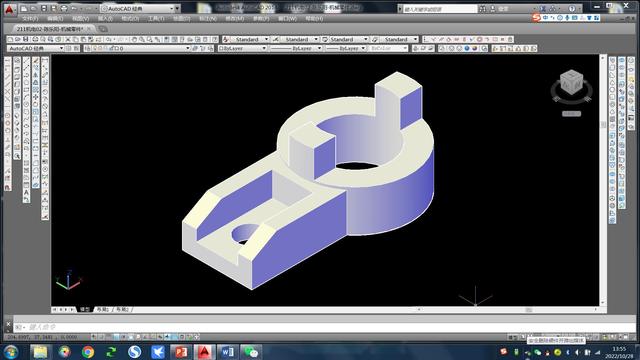Viewport: 640px width, 360px height.
Task: Click the ViewCube in the drawing area
Action: 571,82
